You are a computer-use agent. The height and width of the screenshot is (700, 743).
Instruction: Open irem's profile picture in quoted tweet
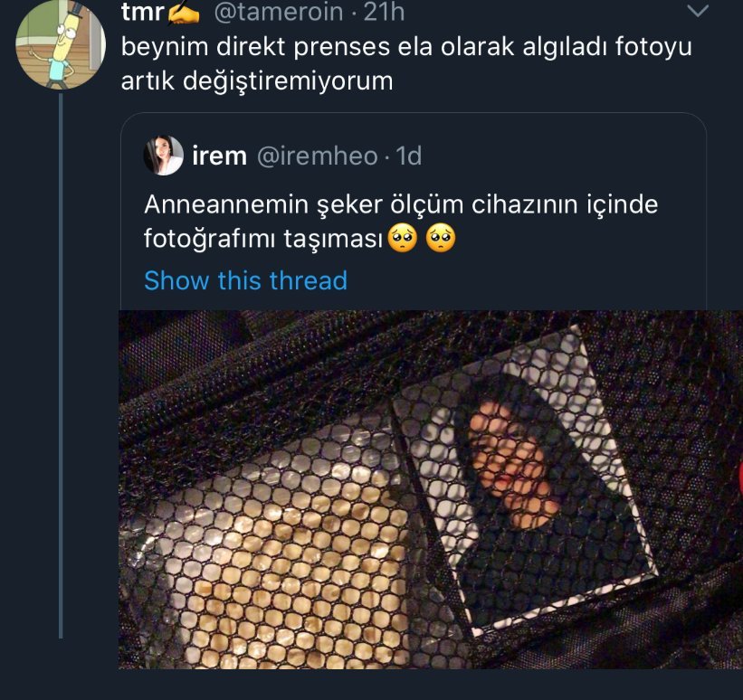coord(164,156)
